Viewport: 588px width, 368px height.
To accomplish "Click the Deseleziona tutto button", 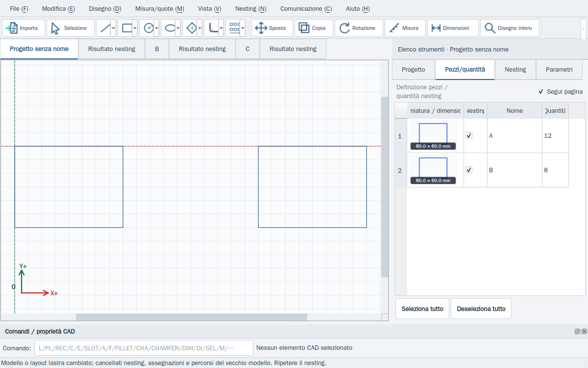I will [481, 309].
